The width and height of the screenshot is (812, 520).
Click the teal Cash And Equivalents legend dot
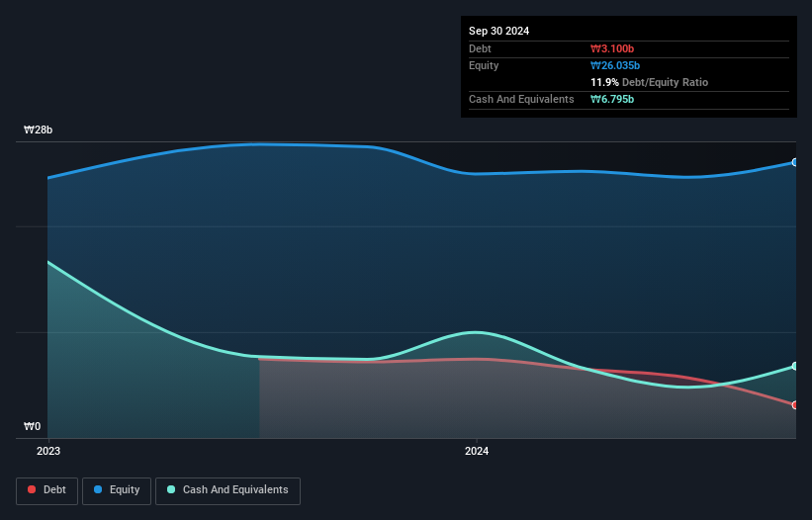click(x=171, y=489)
